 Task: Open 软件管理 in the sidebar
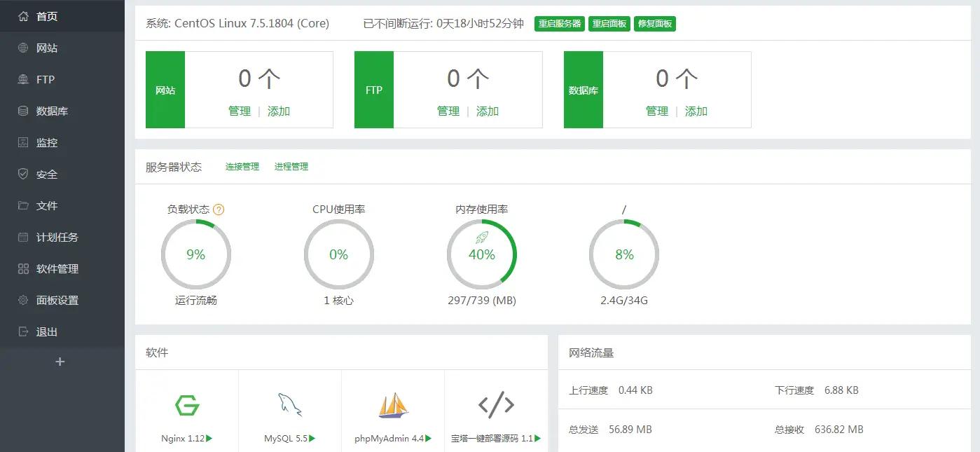pyautogui.click(x=57, y=269)
